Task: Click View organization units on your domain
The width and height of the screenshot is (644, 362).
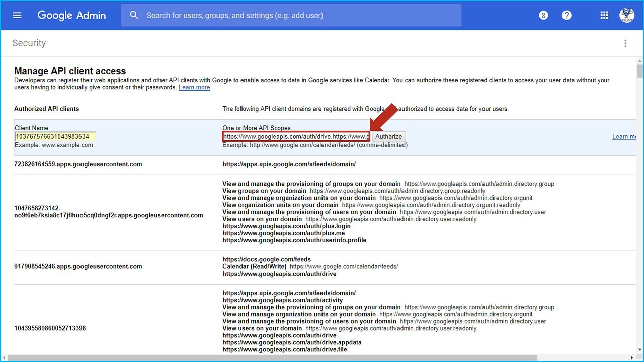Action: tap(280, 205)
